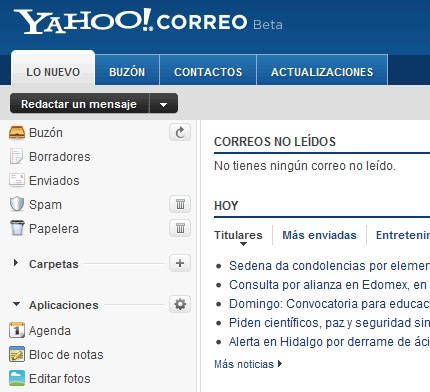Open the Buzón folder label
This screenshot has height=392, width=430.
(x=46, y=133)
